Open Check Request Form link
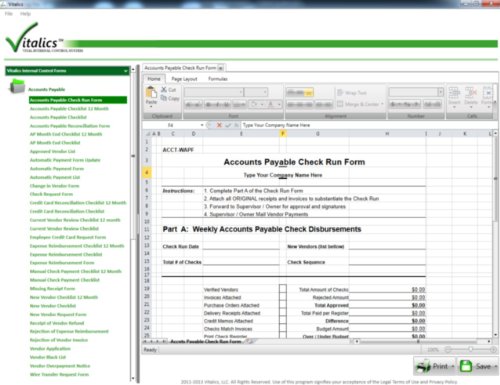 [51, 194]
